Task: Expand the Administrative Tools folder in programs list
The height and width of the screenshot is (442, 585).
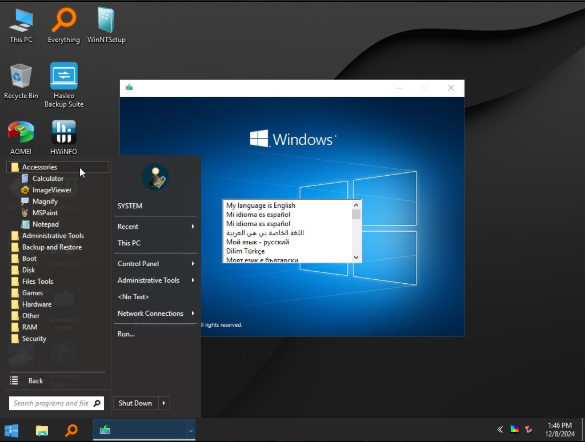Action: click(47, 236)
